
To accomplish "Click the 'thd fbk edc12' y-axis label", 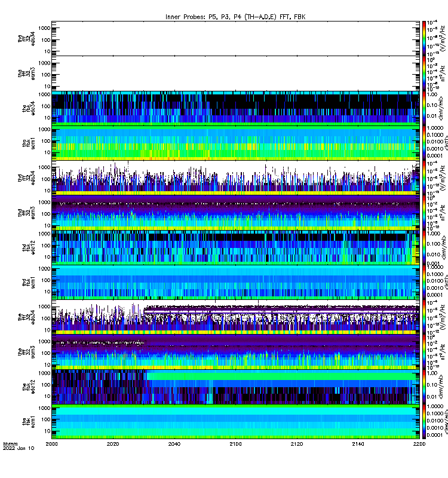I will tap(29, 248).
